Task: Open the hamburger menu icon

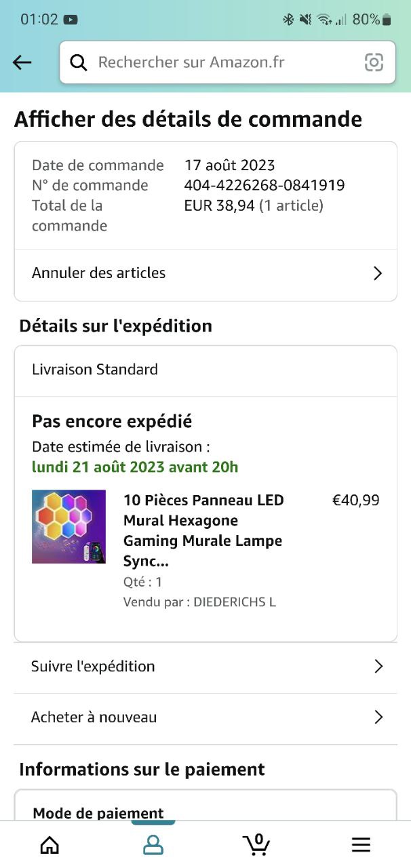Action: click(361, 844)
